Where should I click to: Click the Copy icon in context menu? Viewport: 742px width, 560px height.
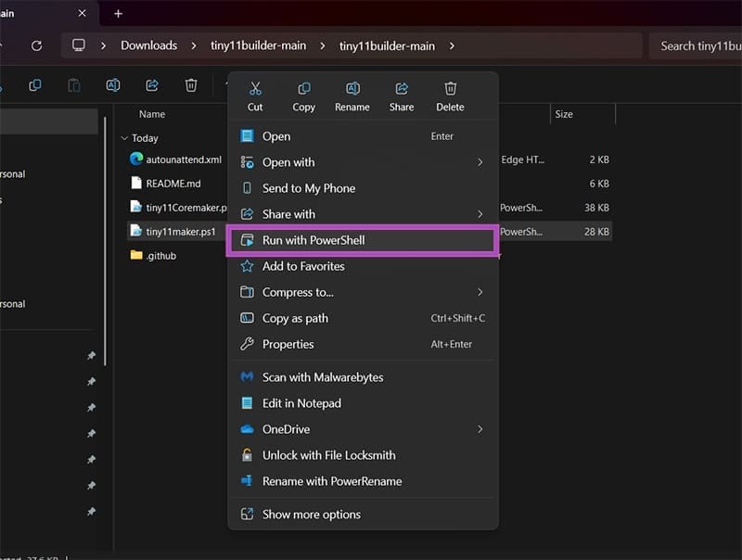(303, 89)
